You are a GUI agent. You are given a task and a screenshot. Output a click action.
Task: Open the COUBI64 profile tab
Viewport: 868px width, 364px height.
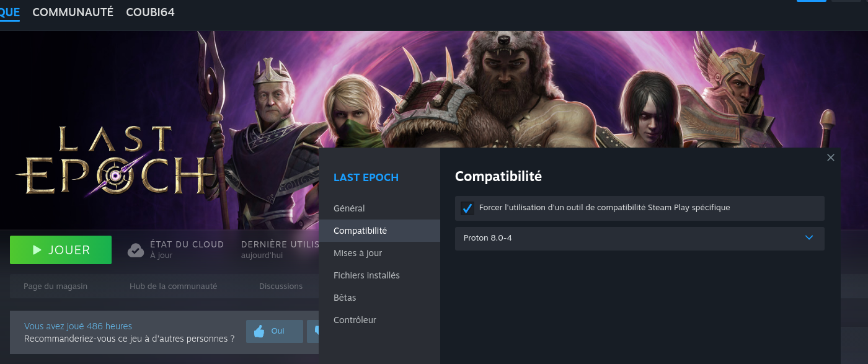click(150, 12)
